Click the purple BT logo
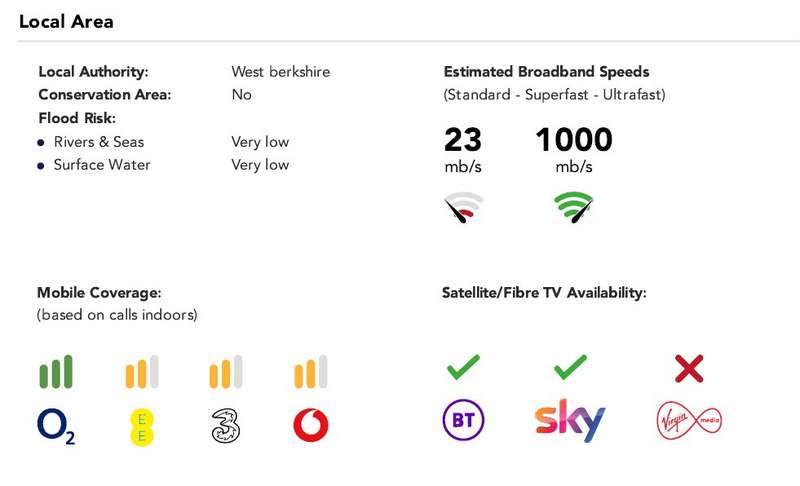Image resolution: width=800 pixels, height=486 pixels. (463, 420)
